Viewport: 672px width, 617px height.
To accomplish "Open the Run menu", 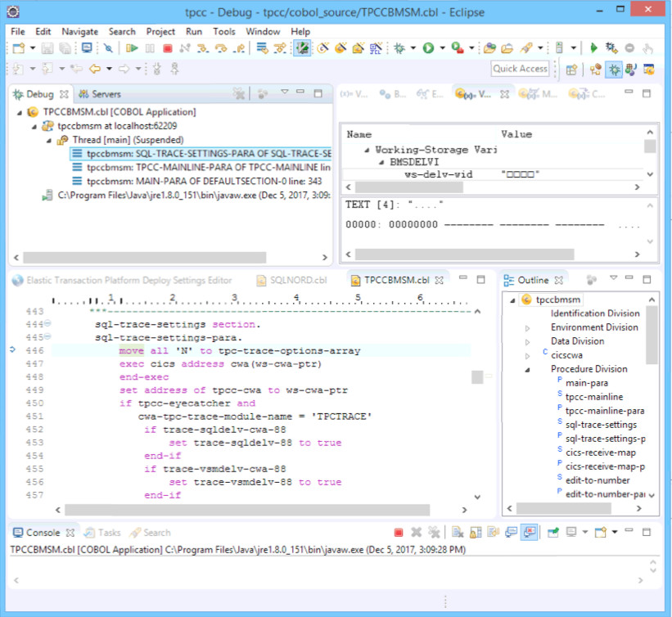I will click(194, 32).
